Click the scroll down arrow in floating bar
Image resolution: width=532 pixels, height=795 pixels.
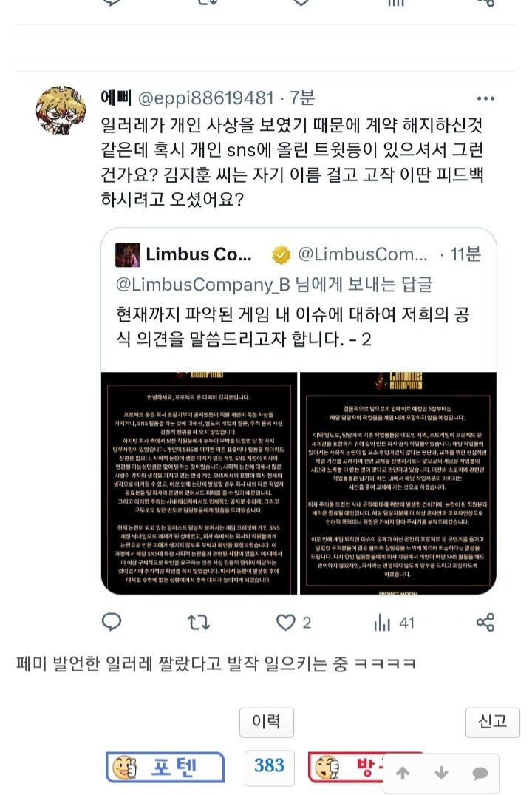tap(441, 773)
